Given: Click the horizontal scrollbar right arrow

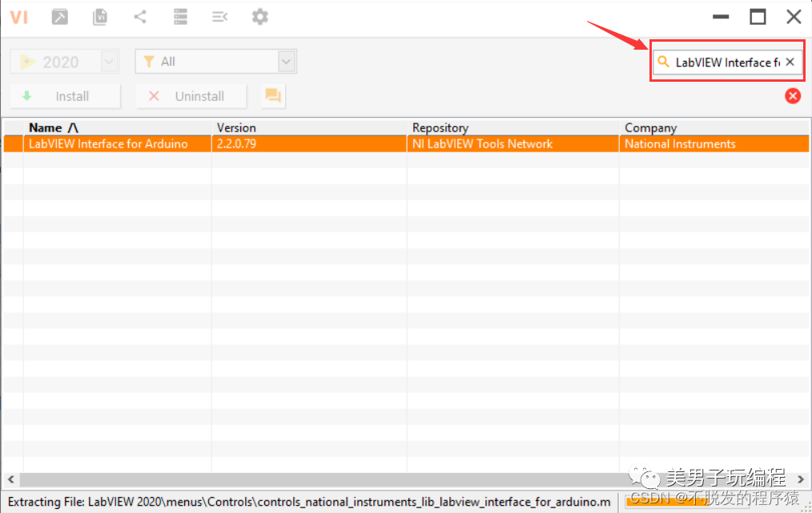Looking at the screenshot, I should (x=801, y=479).
